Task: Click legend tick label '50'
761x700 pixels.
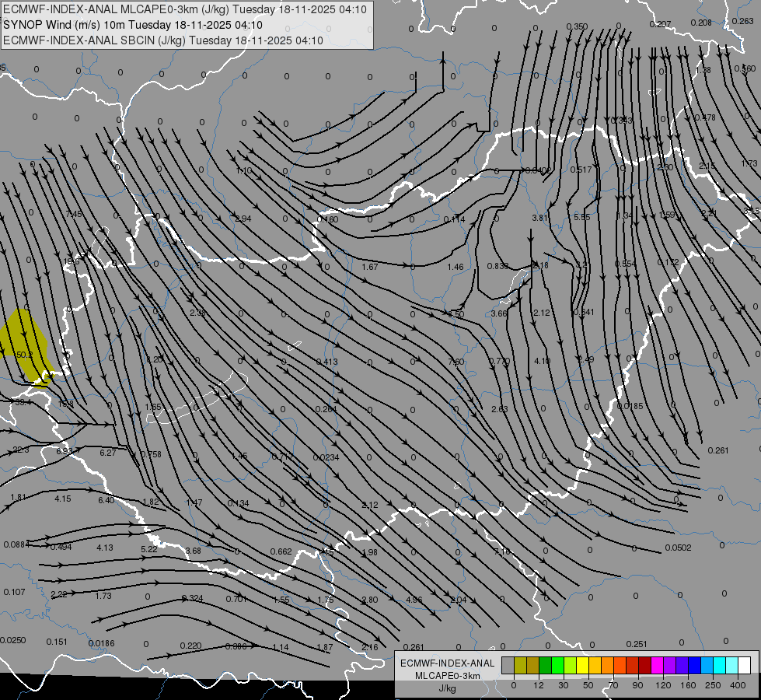Action: coord(588,685)
